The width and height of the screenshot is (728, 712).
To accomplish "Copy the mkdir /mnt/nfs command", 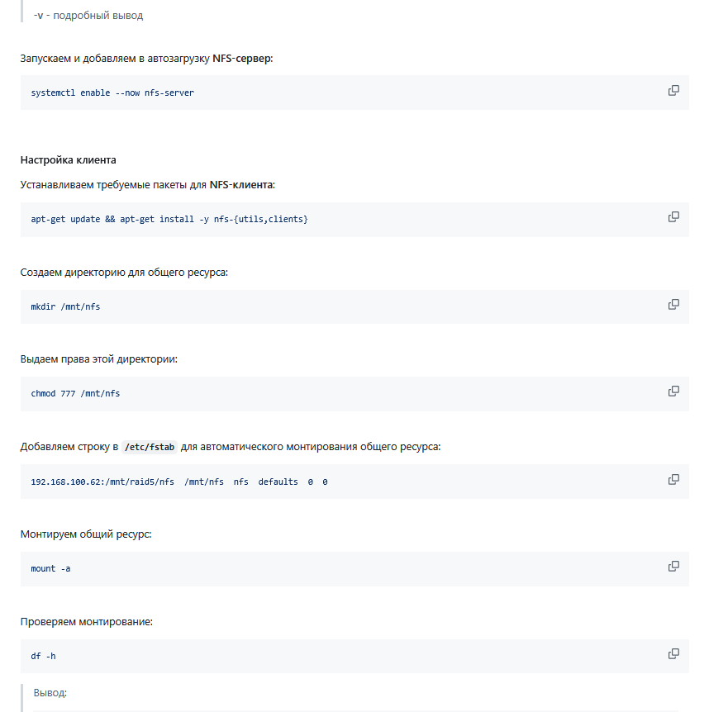I will tap(673, 305).
